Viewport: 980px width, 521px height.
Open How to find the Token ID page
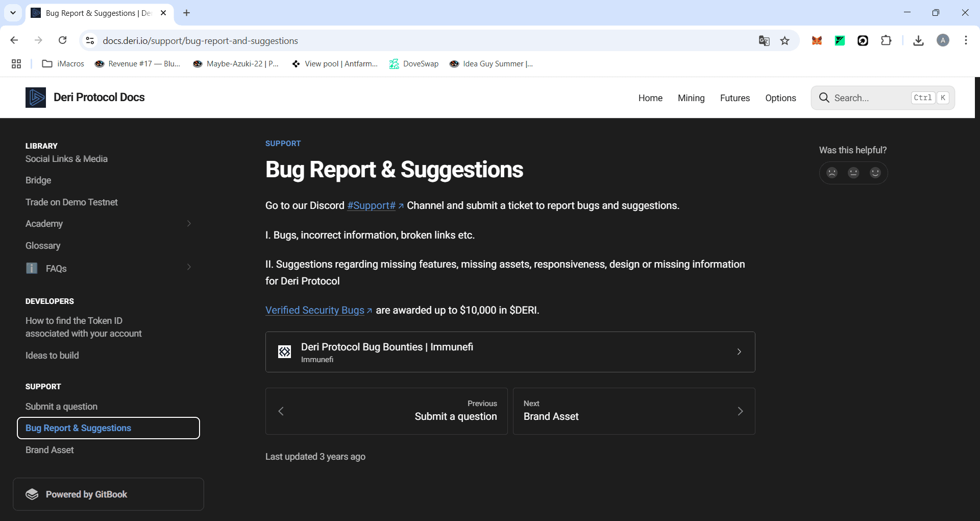pyautogui.click(x=84, y=327)
